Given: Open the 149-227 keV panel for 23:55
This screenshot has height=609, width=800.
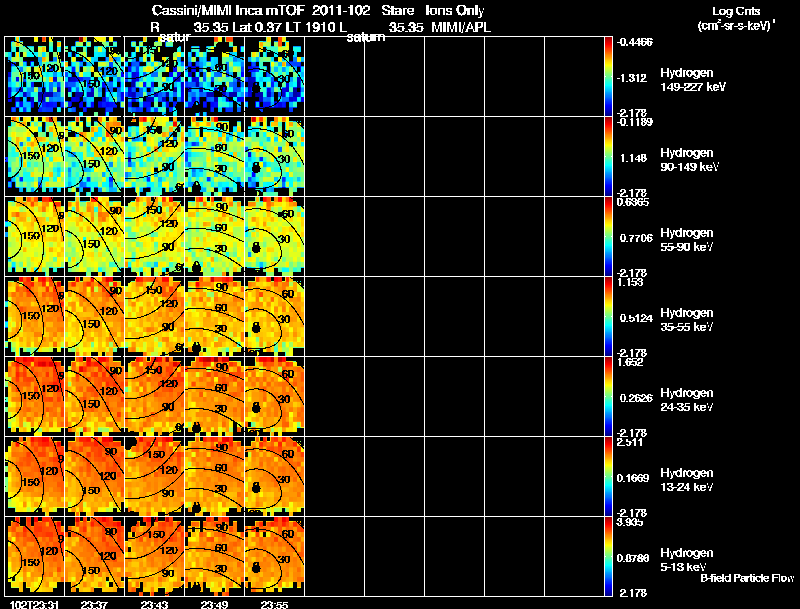Looking at the screenshot, I should coord(274,76).
